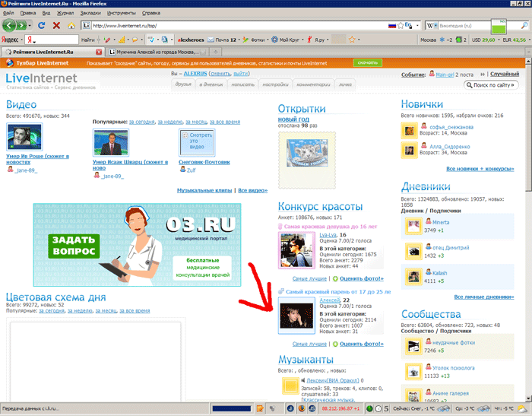Click the Lva-Lva contestant photo thumbnail
Image resolution: width=532 pixels, height=416 pixels.
pyautogui.click(x=296, y=250)
